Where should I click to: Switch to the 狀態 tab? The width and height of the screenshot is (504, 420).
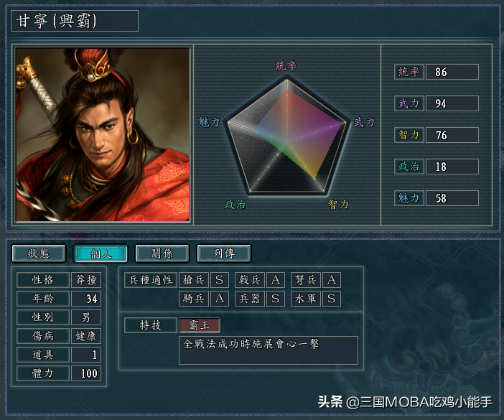39,253
